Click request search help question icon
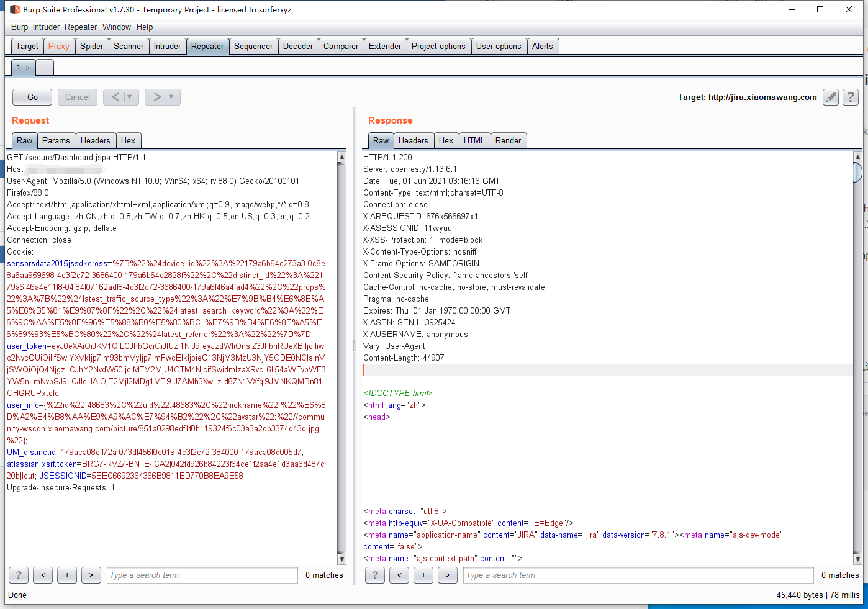This screenshot has width=868, height=609. [x=19, y=575]
